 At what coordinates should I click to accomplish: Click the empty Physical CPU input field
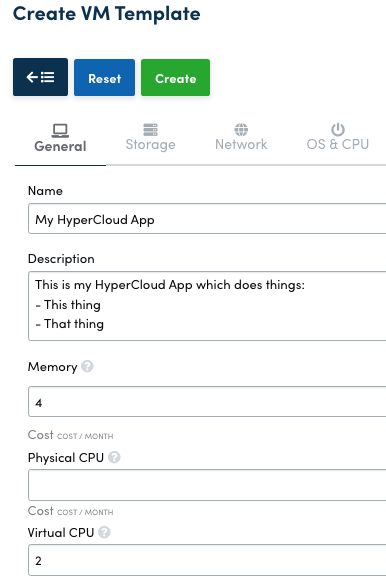coord(207,484)
